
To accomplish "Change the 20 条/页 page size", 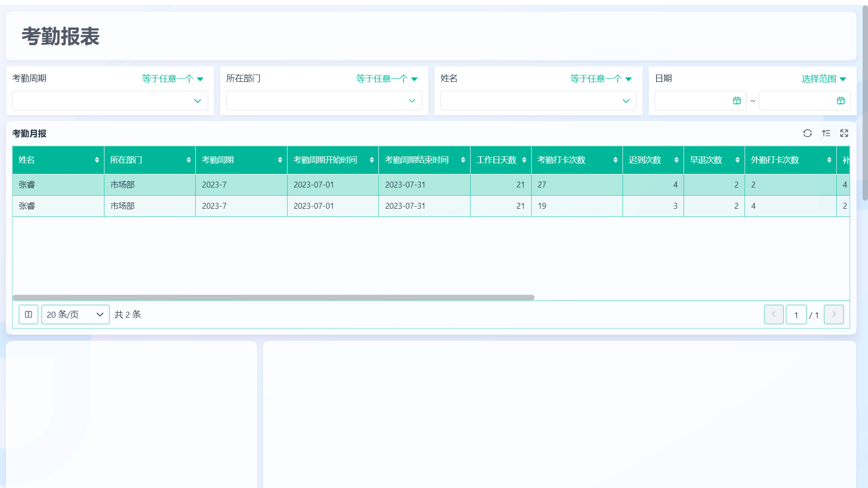I will point(75,314).
